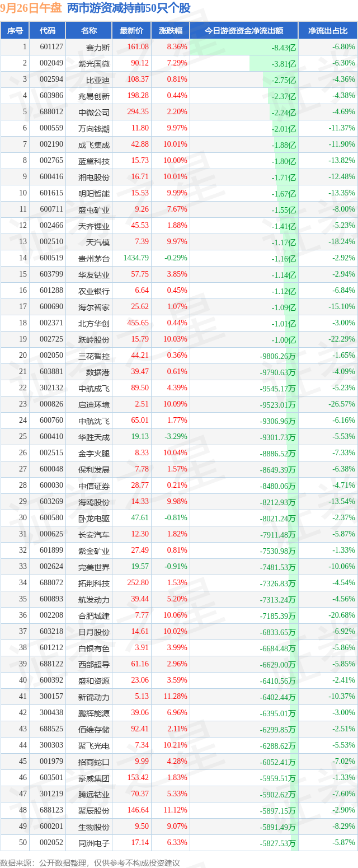This screenshot has width=358, height=868.
Task: Click net outflow -1.71亿 for 湘电股份
Action: (x=283, y=177)
